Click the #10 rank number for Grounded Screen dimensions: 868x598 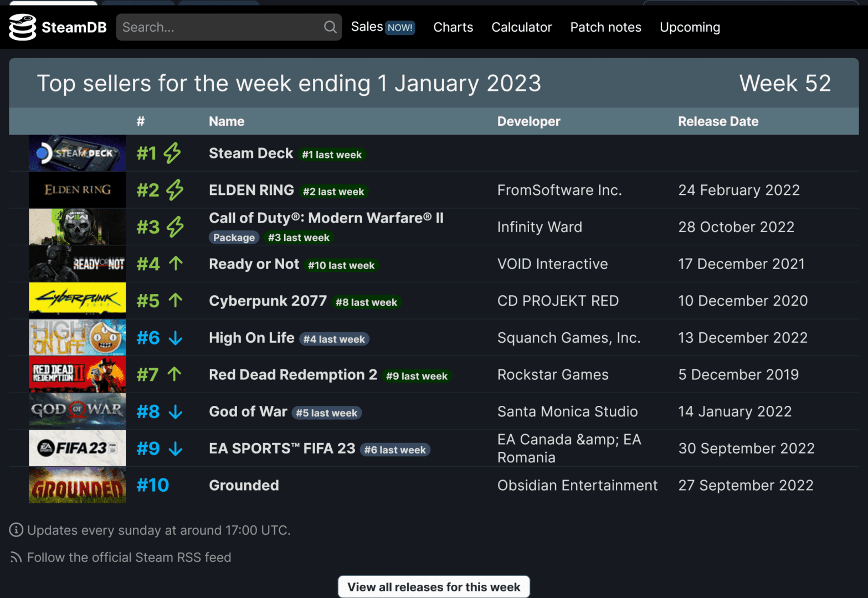[153, 485]
